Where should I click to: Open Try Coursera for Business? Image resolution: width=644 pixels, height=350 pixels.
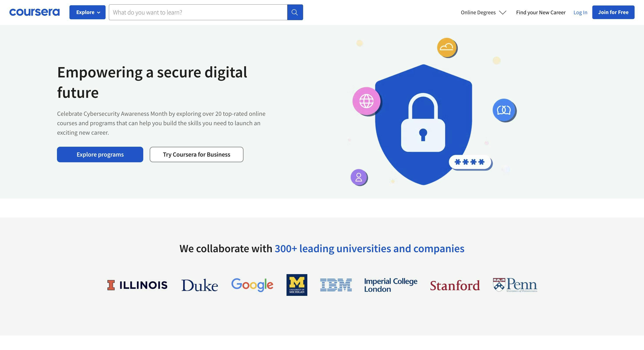[196, 154]
